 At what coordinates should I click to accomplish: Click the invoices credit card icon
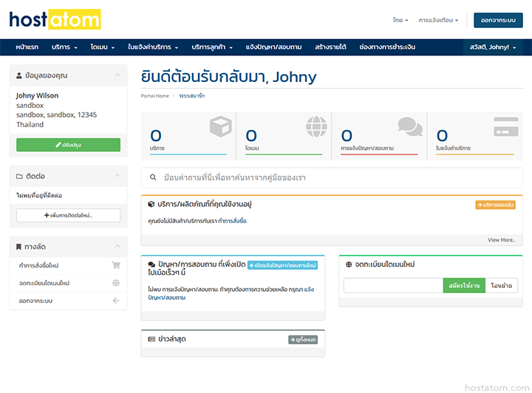tap(505, 127)
